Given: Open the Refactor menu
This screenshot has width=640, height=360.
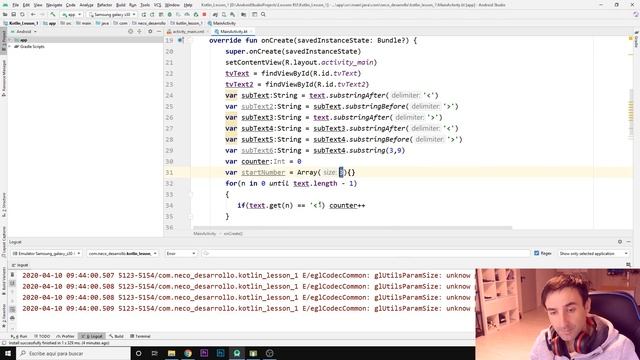Looking at the screenshot, I should pos(104,5).
